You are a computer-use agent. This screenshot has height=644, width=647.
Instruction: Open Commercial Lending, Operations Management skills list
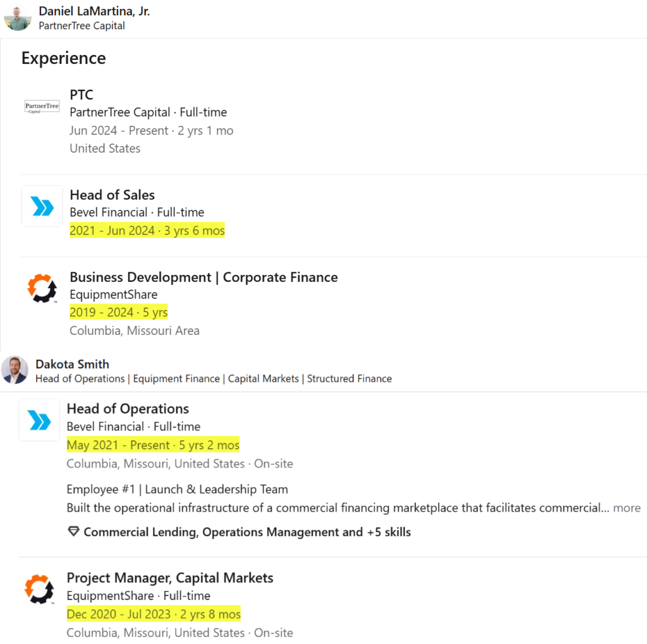click(247, 532)
